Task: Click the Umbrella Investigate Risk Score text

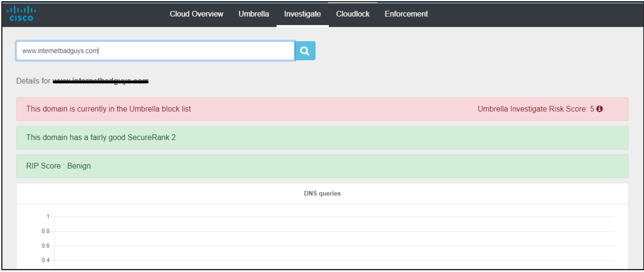Action: point(536,109)
